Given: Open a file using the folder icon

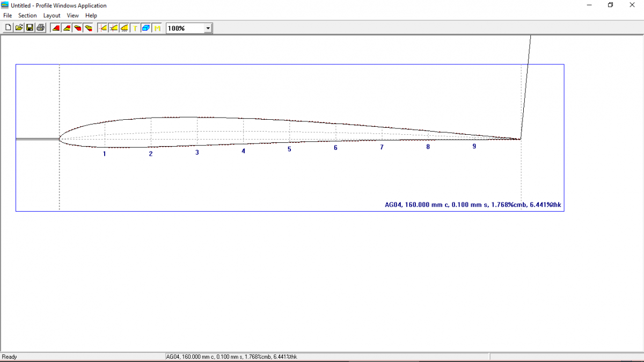Looking at the screenshot, I should tap(19, 28).
